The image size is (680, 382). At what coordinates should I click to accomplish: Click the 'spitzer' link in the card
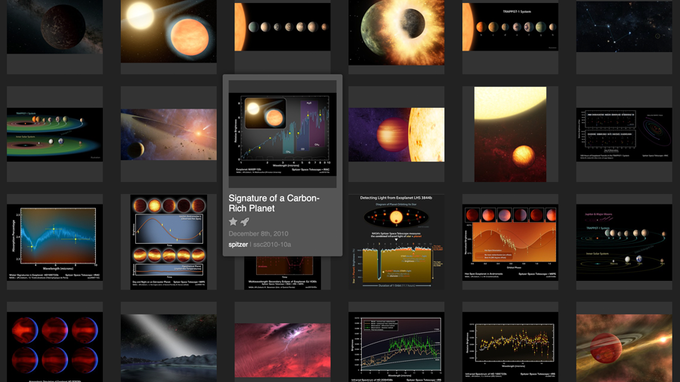[x=238, y=245]
